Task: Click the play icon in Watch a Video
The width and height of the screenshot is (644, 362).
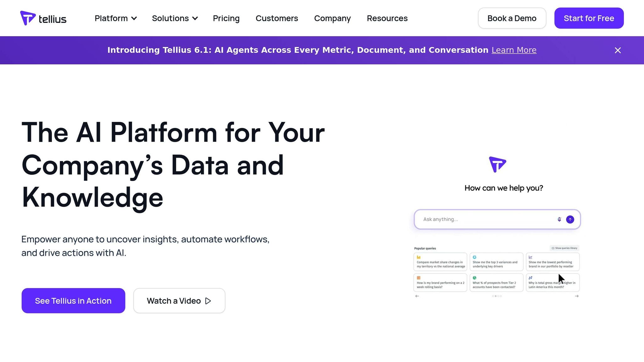Action: click(x=208, y=301)
